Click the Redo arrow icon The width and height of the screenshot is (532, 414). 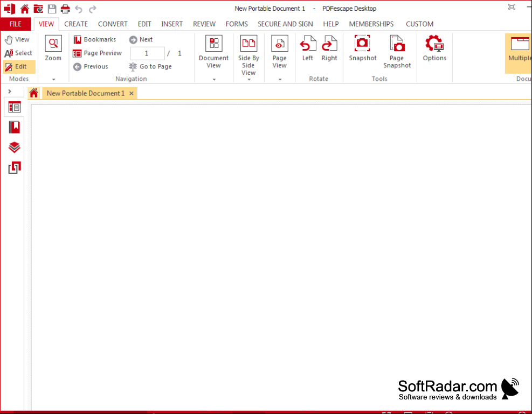(x=92, y=9)
